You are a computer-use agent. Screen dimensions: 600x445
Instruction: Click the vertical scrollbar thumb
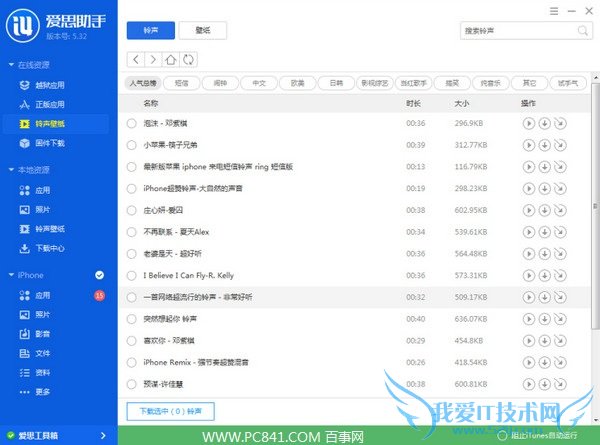595,206
